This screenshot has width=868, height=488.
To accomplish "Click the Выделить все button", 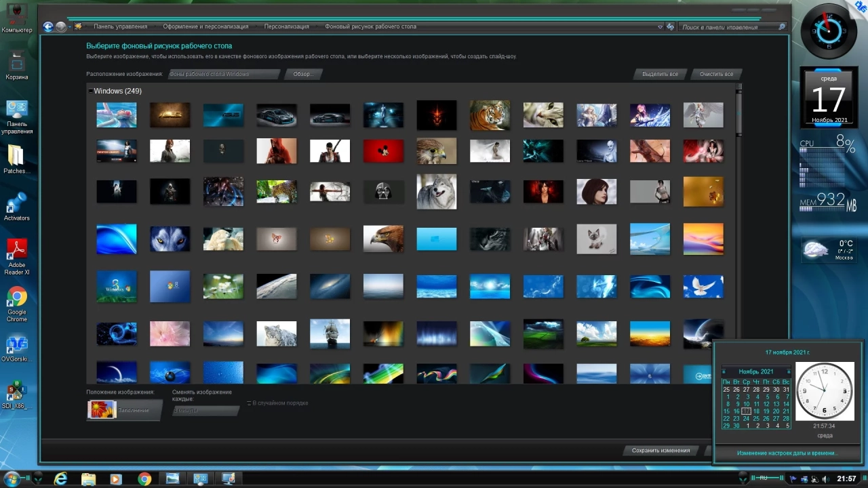I will (x=660, y=74).
